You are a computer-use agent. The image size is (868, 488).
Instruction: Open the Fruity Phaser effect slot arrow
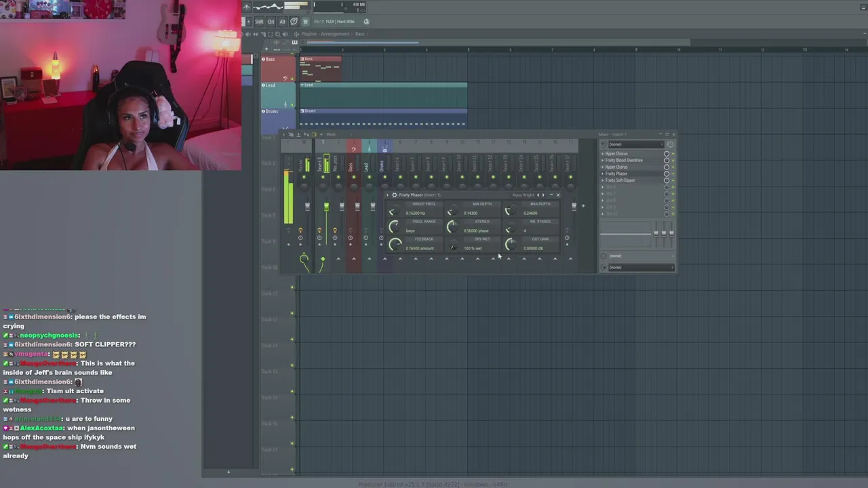tap(602, 174)
